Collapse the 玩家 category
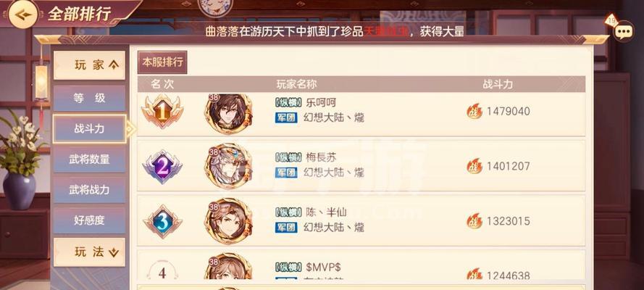This screenshot has height=290, width=644. point(89,65)
